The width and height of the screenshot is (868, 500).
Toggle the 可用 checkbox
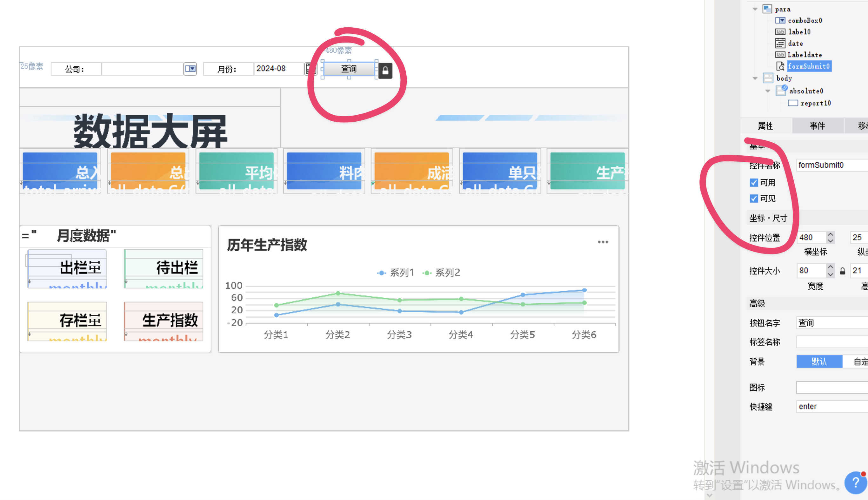(754, 183)
